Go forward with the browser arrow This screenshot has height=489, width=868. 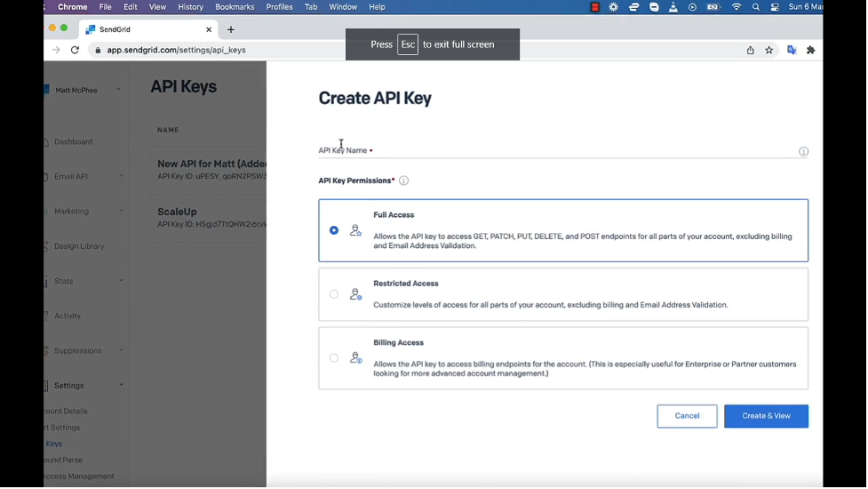pos(56,50)
